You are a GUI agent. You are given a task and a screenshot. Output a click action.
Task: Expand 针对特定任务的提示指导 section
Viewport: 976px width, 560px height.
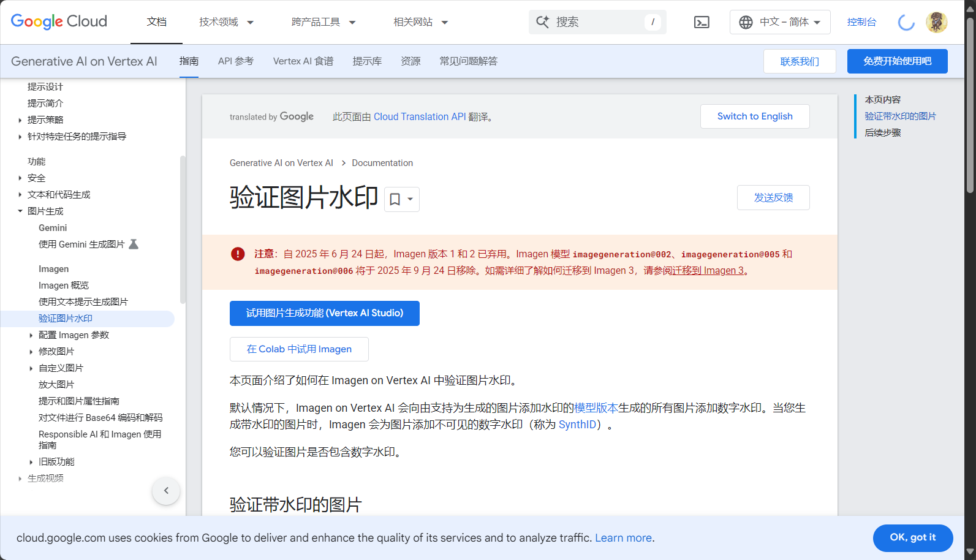[20, 137]
